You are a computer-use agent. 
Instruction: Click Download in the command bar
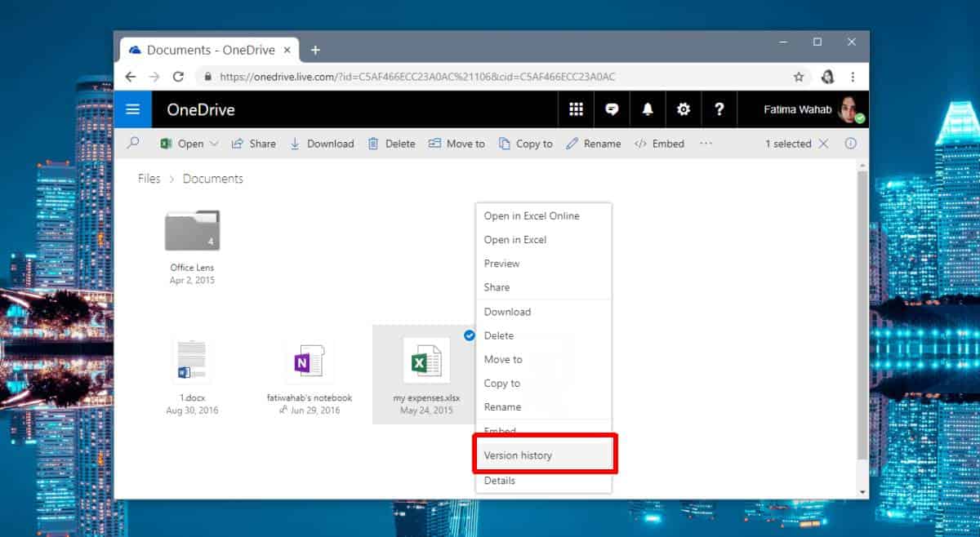pos(322,144)
